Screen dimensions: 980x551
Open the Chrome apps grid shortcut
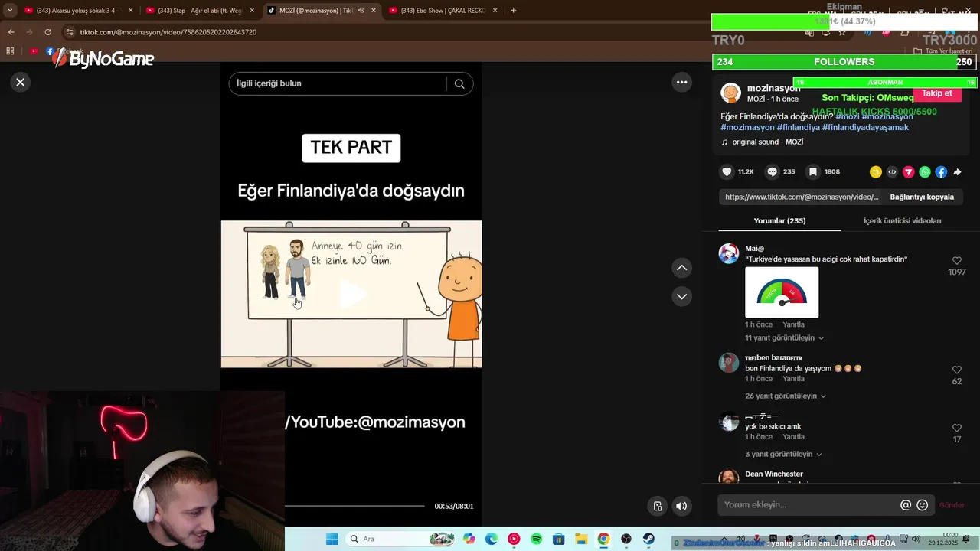click(x=10, y=51)
